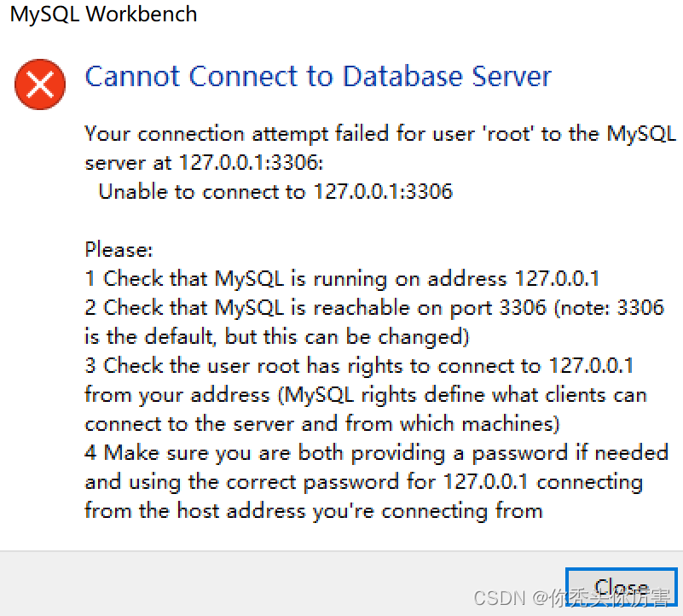683x616 pixels.
Task: Click the Close button's highlighted border
Action: tap(620, 570)
